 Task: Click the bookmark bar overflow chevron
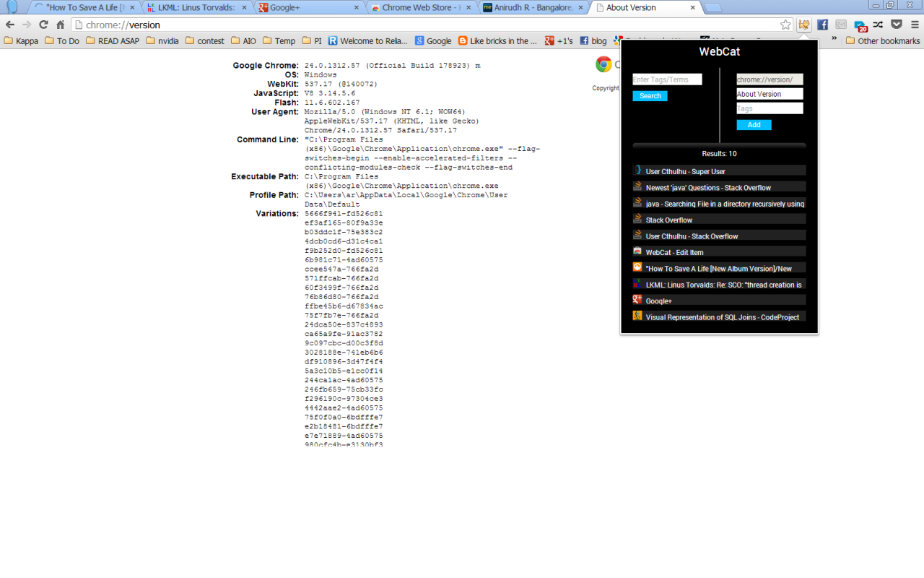[834, 41]
